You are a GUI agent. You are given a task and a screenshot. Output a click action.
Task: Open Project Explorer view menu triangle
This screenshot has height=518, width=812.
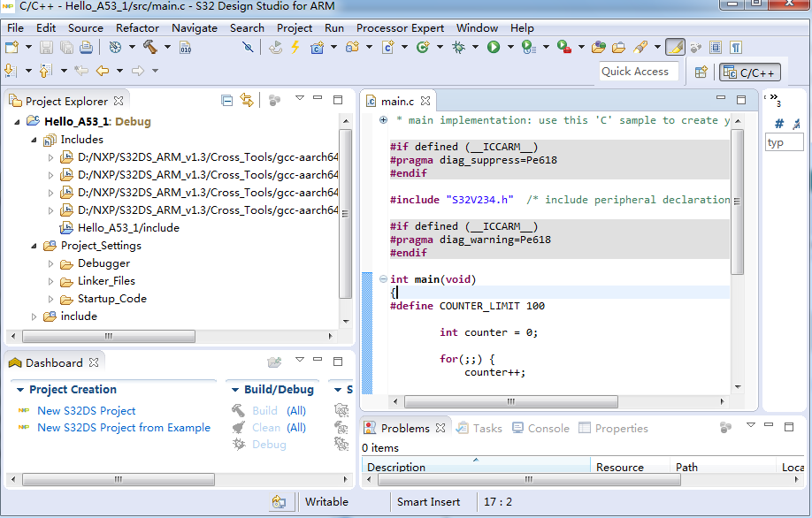(299, 98)
